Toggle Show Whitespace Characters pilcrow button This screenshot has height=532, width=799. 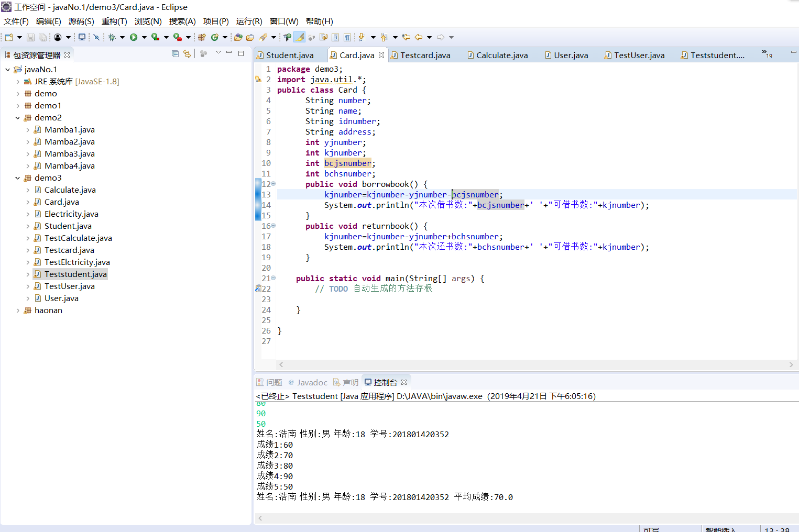[x=347, y=37]
